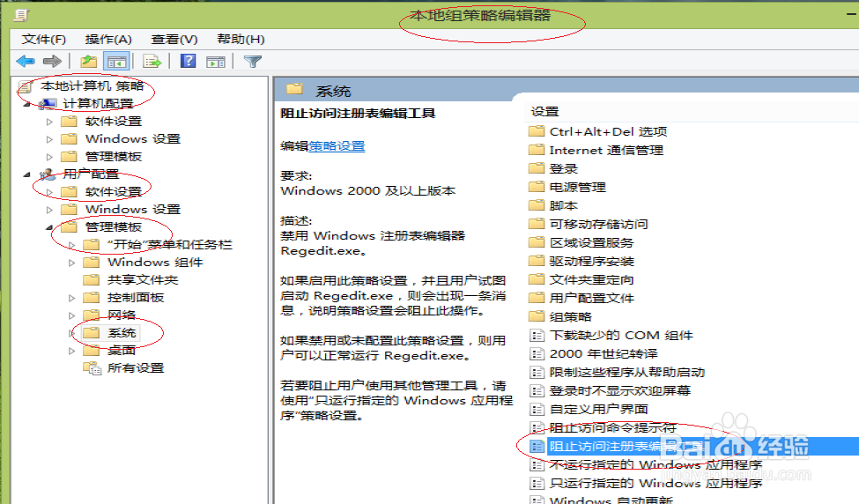Select 文件夹重定向 in the list
Screen dimensions: 859x504
coord(592,280)
